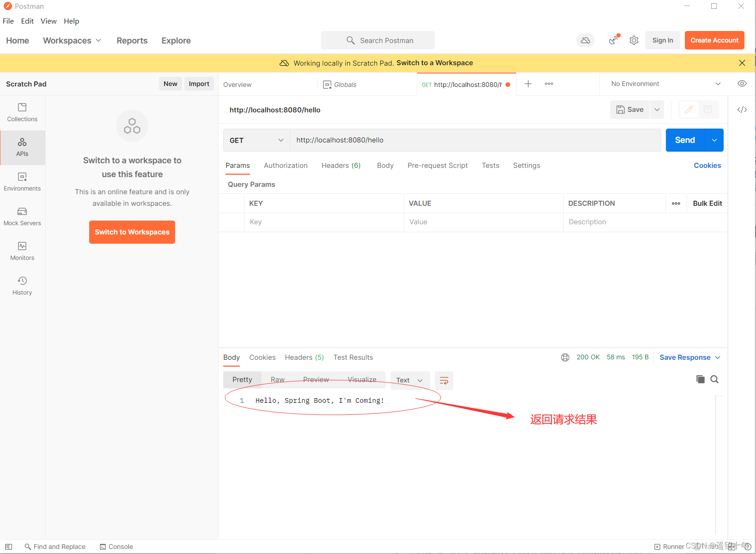Click the comments icon beside pencil
This screenshot has width=756, height=554.
click(708, 110)
